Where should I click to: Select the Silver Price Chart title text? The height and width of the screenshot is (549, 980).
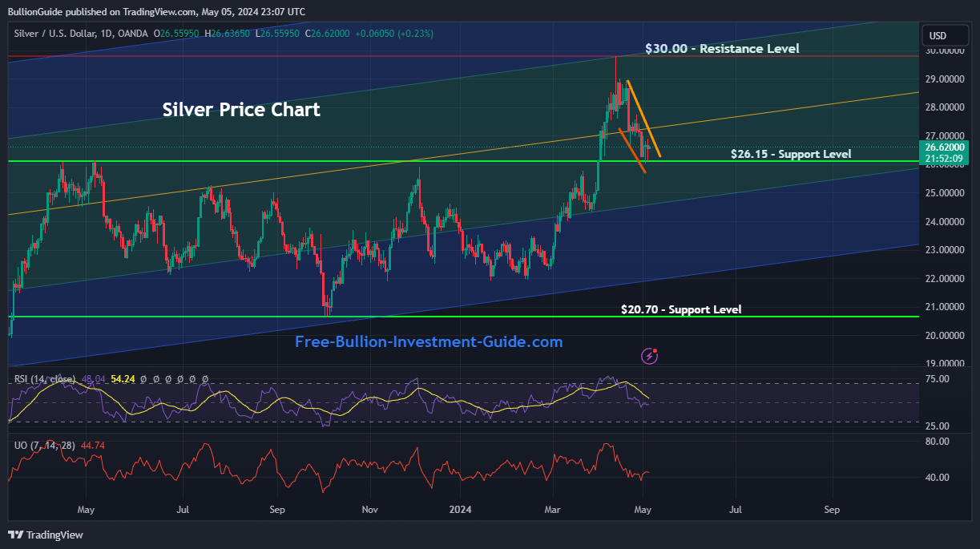(x=241, y=110)
